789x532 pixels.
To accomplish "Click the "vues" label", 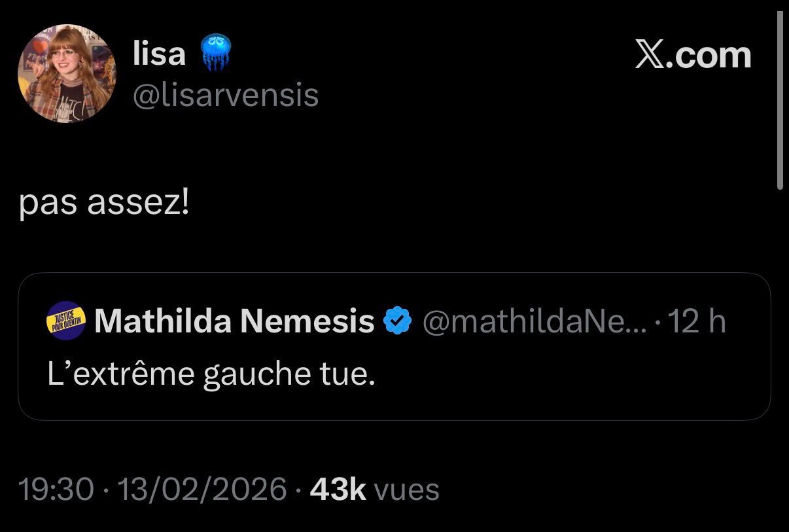I will click(x=406, y=489).
